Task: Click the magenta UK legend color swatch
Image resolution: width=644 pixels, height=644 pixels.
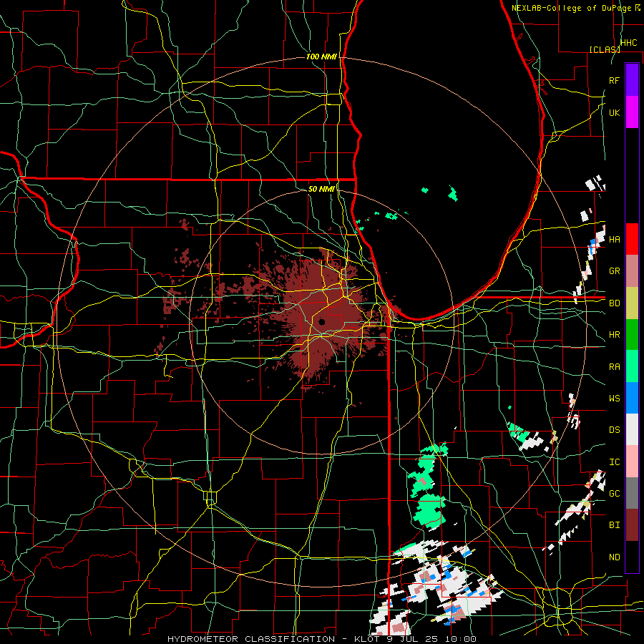Action: pos(632,112)
